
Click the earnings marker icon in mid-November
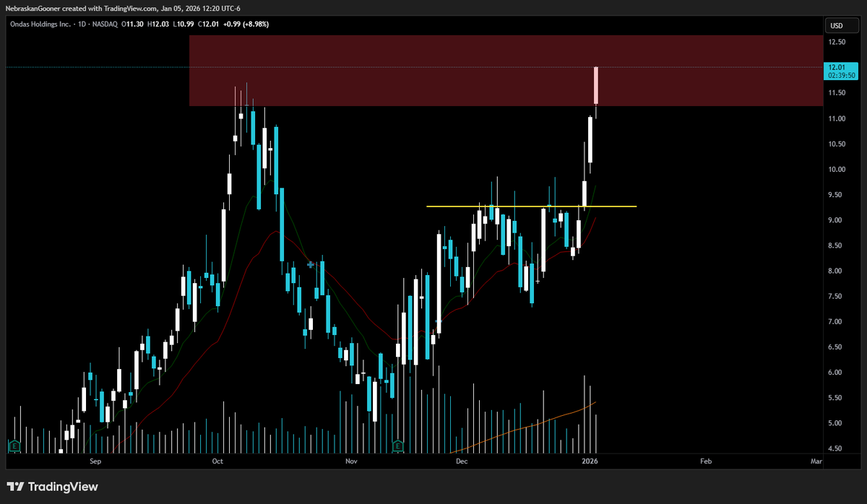coord(398,446)
